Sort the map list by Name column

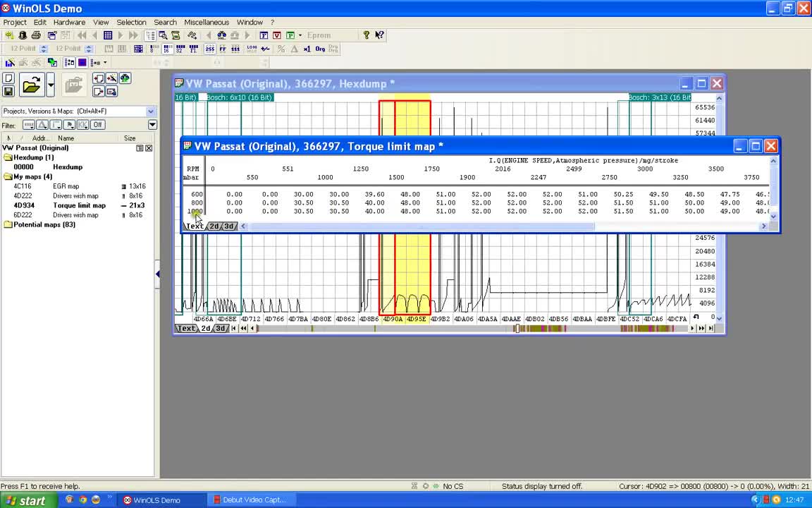pos(66,138)
